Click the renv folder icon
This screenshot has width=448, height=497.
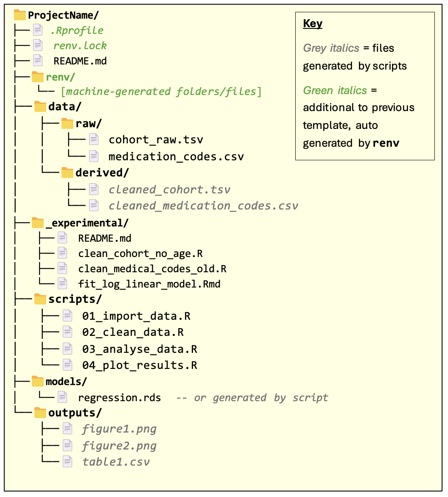38,77
